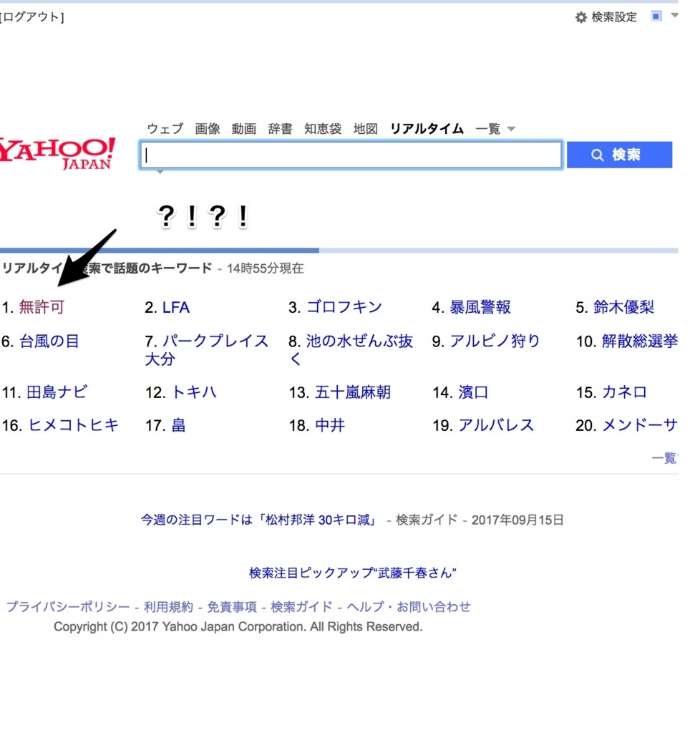Image resolution: width=700 pixels, height=733 pixels.
Task: Open keyword 台風の目
Action: point(49,341)
